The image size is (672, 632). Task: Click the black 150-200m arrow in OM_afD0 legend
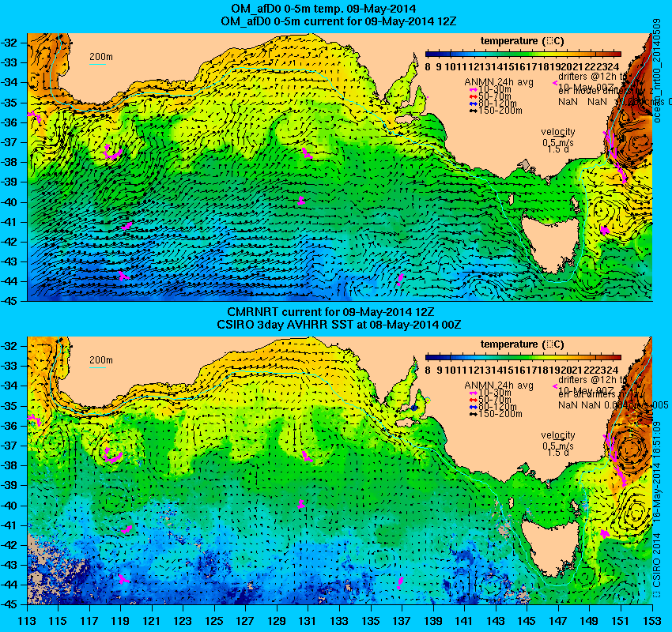pyautogui.click(x=473, y=111)
